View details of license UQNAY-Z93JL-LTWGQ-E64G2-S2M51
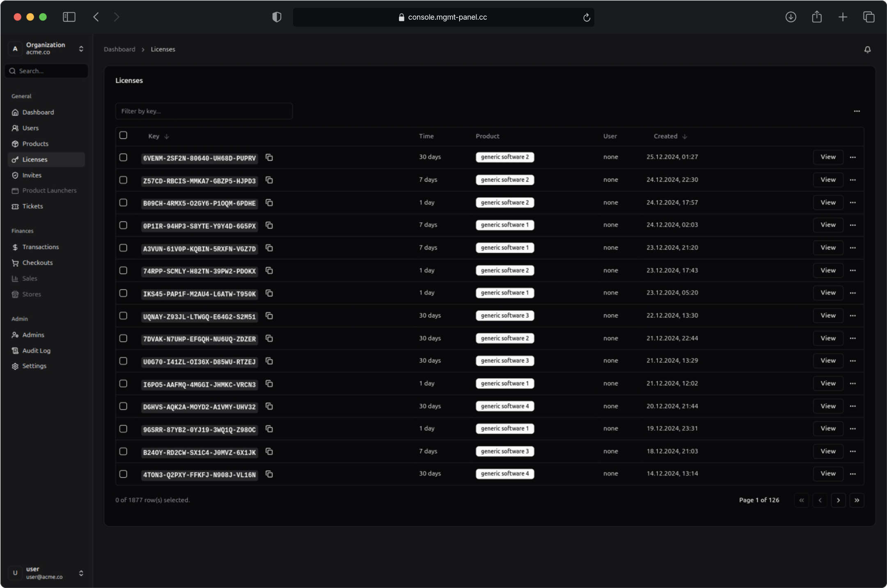The height and width of the screenshot is (588, 887). click(x=827, y=315)
